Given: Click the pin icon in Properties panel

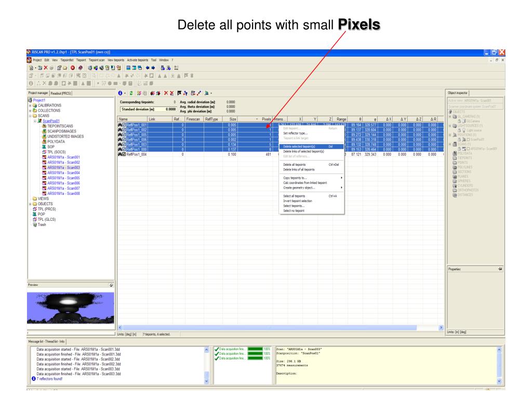Looking at the screenshot, I should tap(500, 269).
